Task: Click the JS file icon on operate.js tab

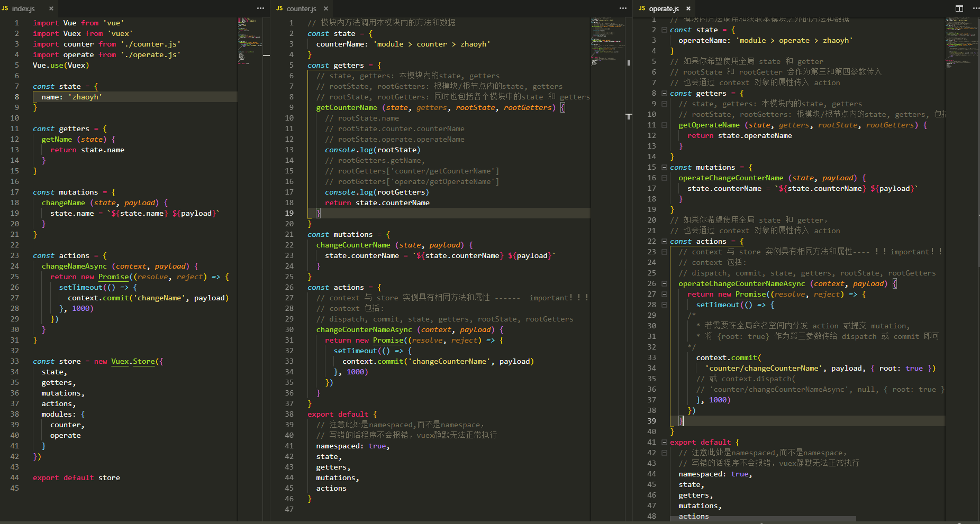Action: [642, 8]
